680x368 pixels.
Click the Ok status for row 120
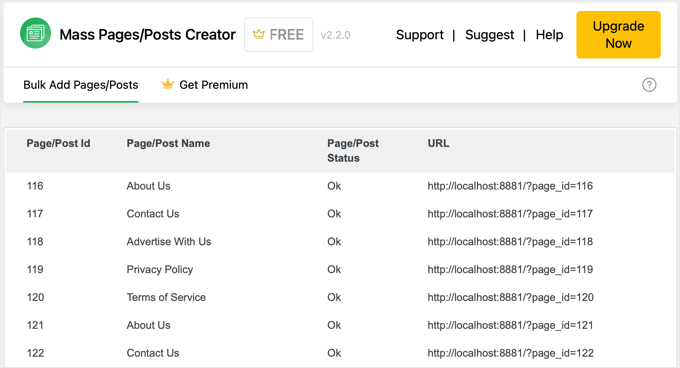click(x=334, y=297)
